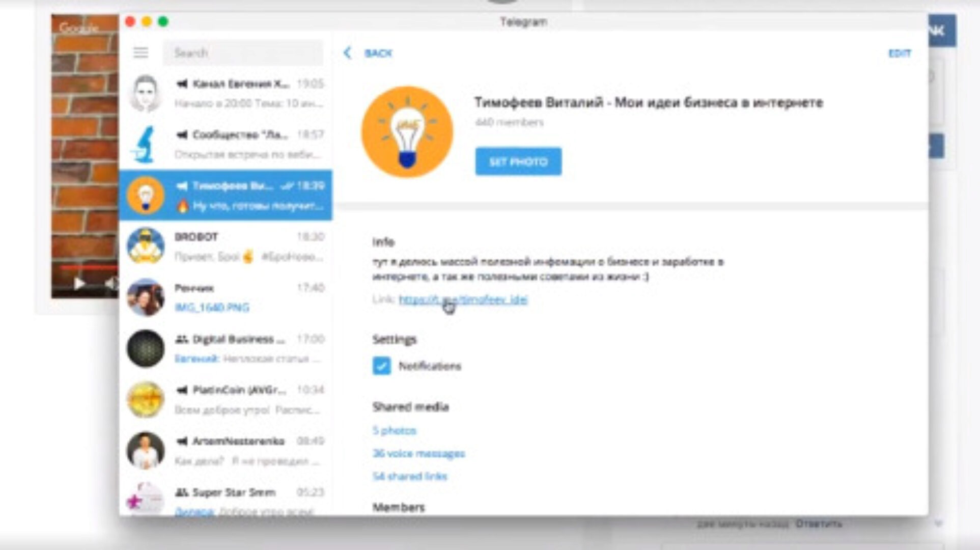Click the Search field in the chat list
This screenshot has height=550, width=980.
(x=245, y=52)
